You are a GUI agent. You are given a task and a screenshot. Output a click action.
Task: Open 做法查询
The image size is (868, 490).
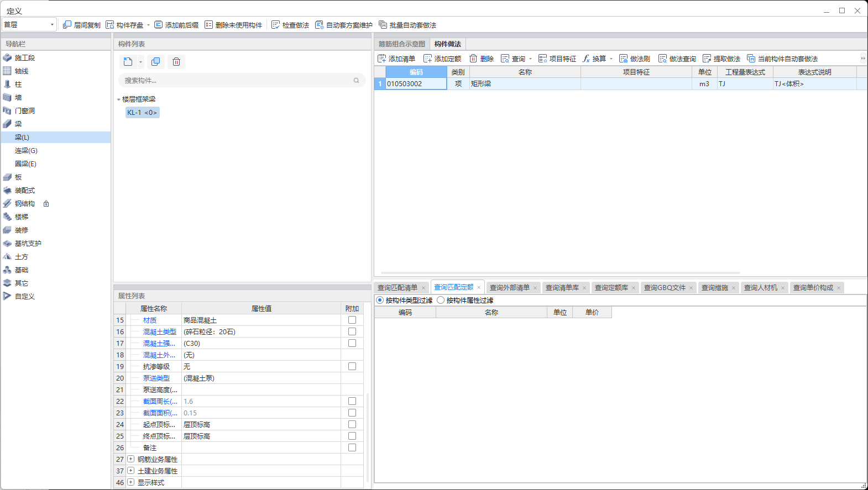coord(677,59)
